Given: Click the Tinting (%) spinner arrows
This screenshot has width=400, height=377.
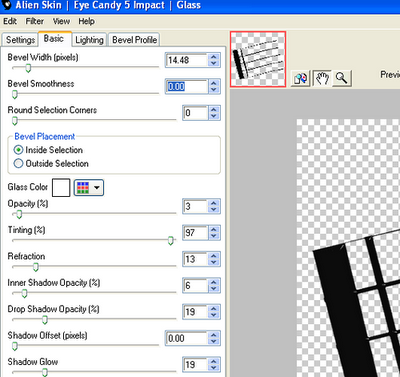Looking at the screenshot, I should click(x=214, y=233).
